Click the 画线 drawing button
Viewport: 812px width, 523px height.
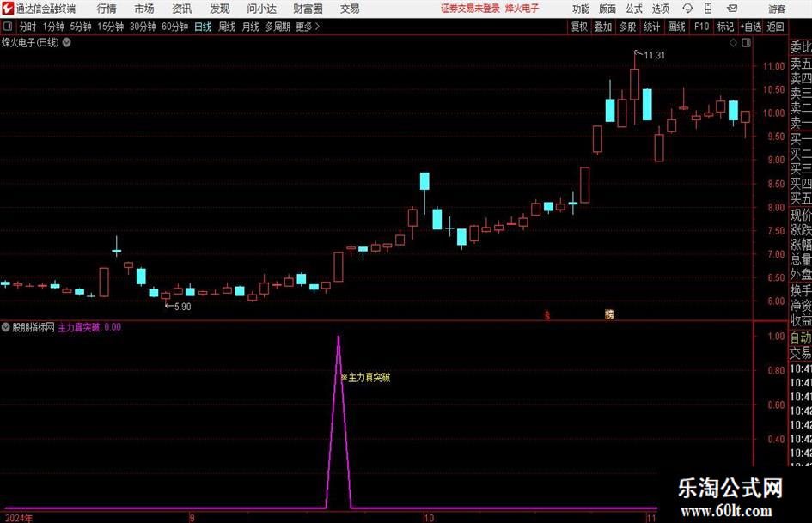point(676,27)
